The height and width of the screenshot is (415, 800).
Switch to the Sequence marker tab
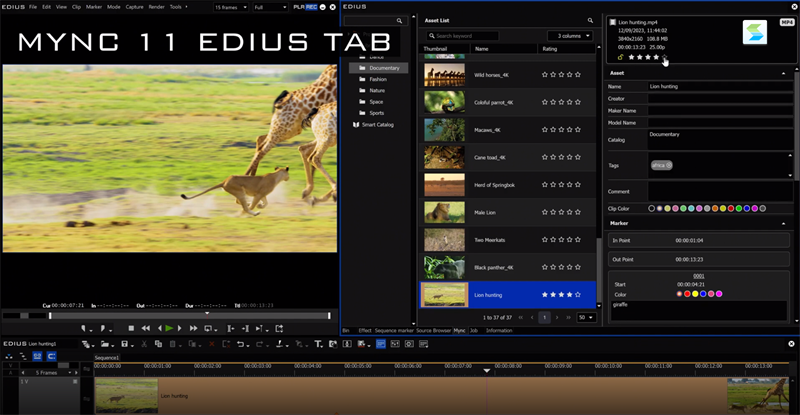(x=394, y=331)
